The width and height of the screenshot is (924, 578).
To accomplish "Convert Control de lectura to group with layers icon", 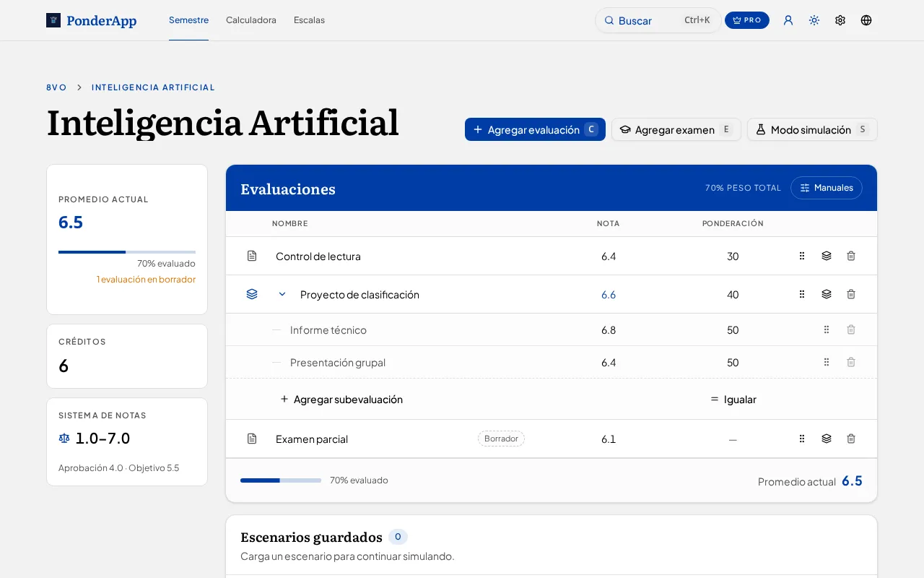I will click(x=827, y=256).
